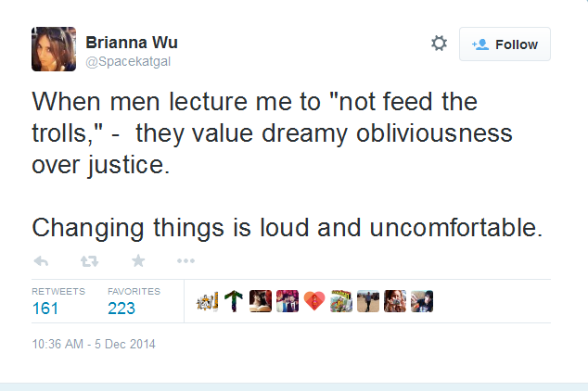Open the last avatar in favoriters row

point(422,301)
